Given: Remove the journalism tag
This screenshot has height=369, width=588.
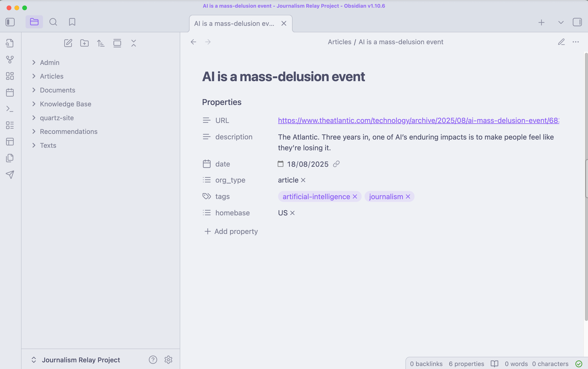Looking at the screenshot, I should (408, 197).
